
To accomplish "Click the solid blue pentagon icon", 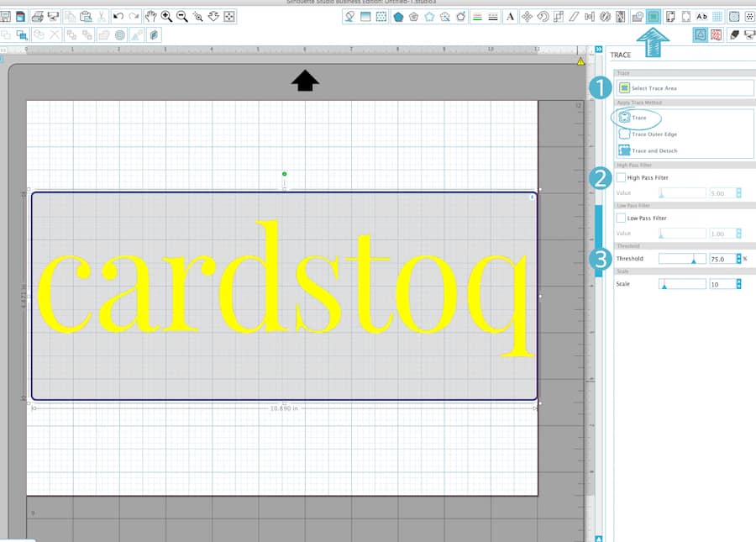I will click(x=398, y=17).
